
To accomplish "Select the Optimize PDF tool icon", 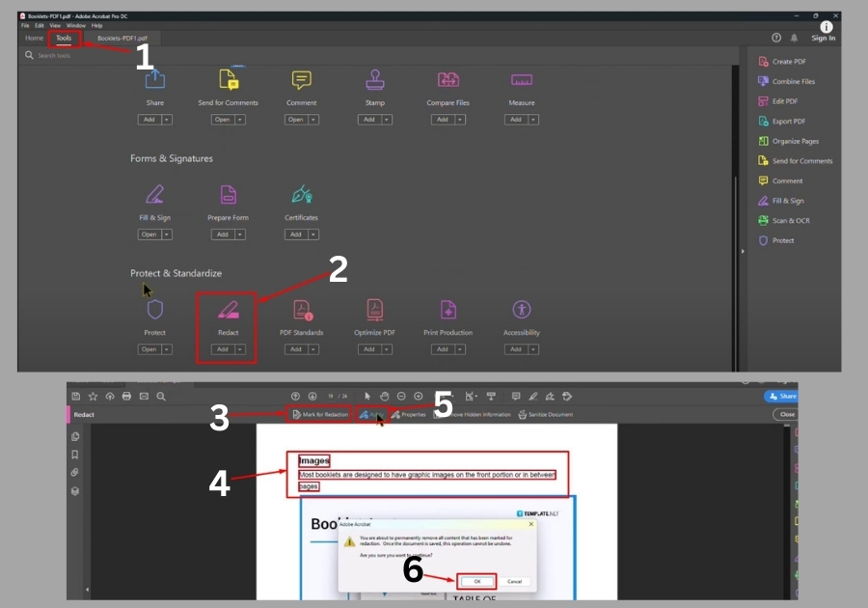I will (375, 310).
